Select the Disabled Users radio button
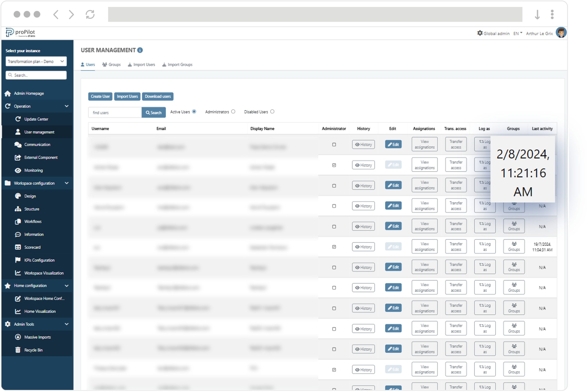Image resolution: width=587 pixels, height=392 pixels. (272, 112)
